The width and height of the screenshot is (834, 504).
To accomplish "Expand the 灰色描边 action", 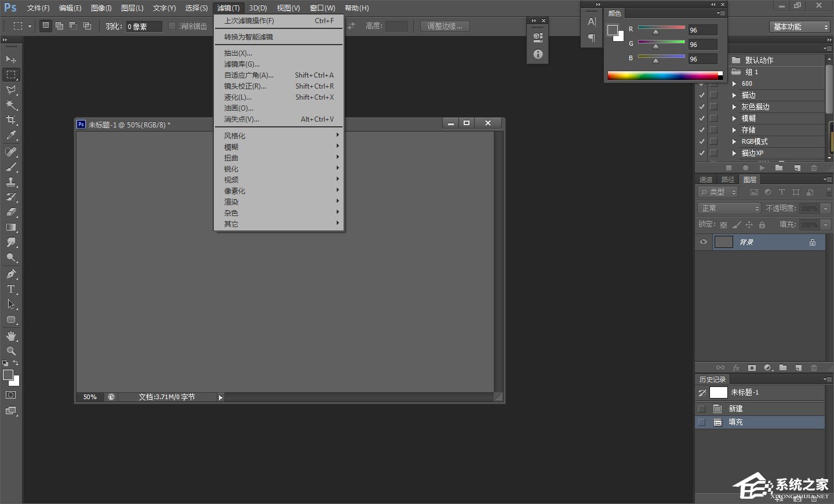I will point(734,107).
